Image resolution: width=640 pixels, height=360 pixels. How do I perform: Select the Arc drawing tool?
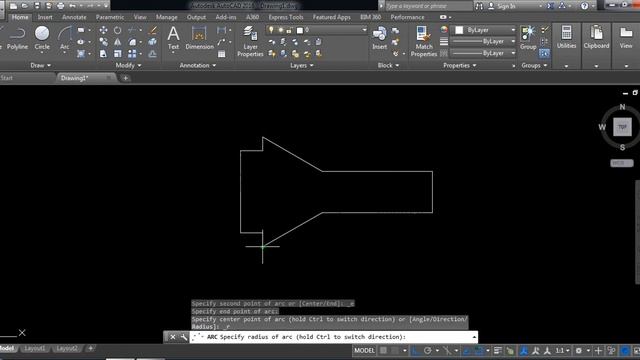[x=64, y=38]
